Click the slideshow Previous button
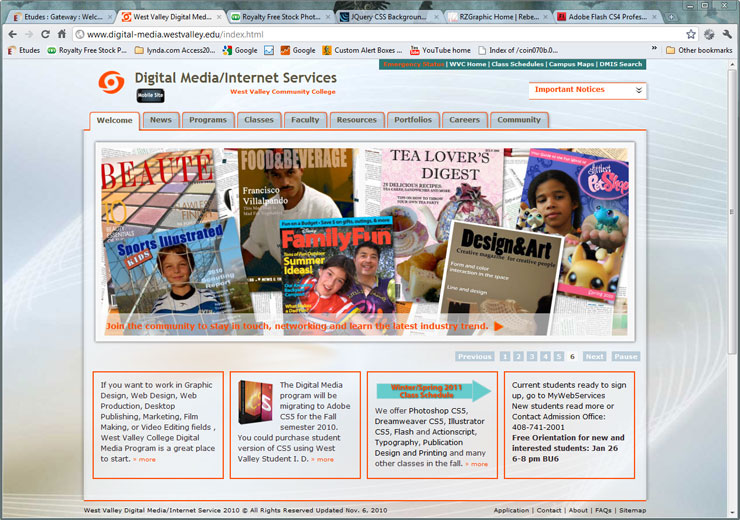740x520 pixels. (x=475, y=357)
